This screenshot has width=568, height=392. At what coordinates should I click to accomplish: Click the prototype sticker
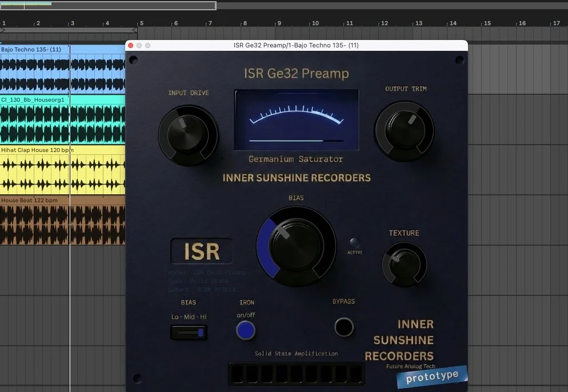(431, 377)
